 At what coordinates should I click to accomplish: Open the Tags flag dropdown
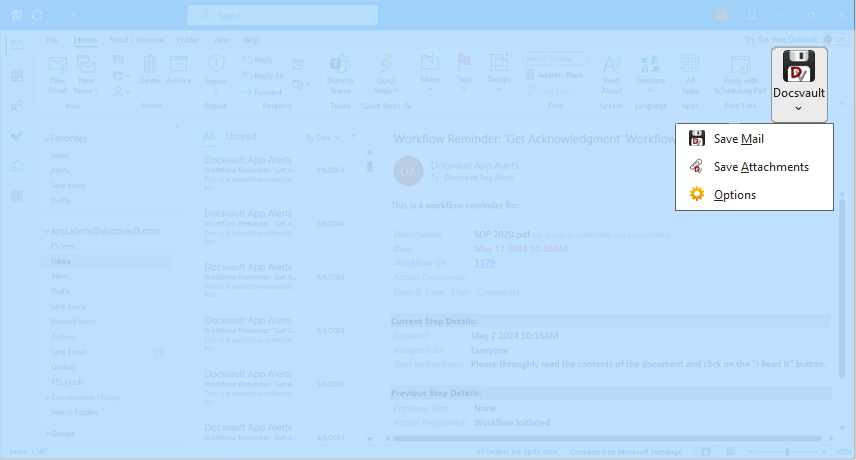(464, 73)
